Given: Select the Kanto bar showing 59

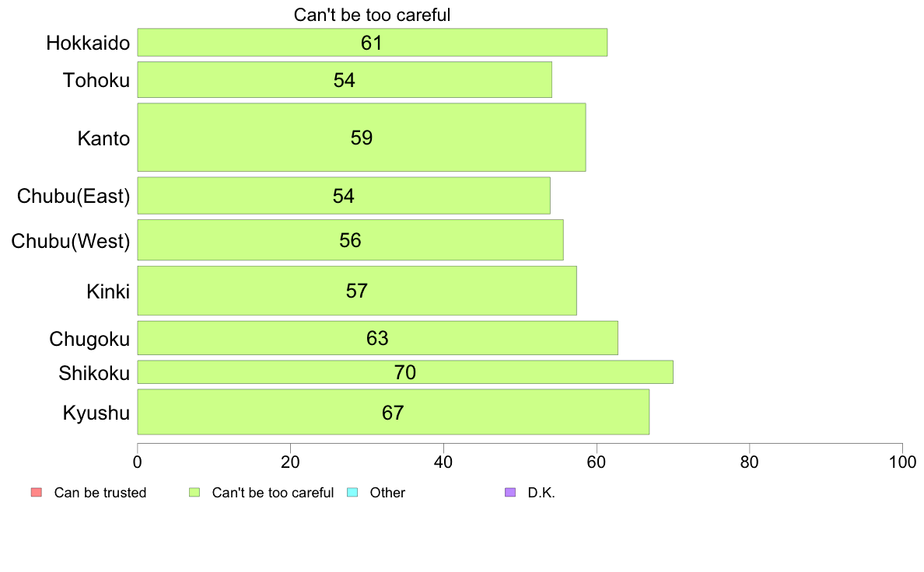Looking at the screenshot, I should 362,138.
